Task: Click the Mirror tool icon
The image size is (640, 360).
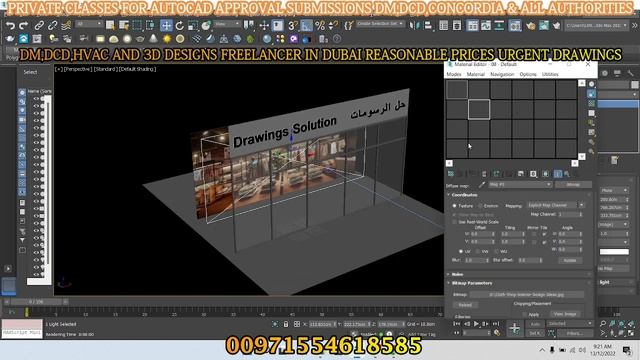Action: click(414, 26)
